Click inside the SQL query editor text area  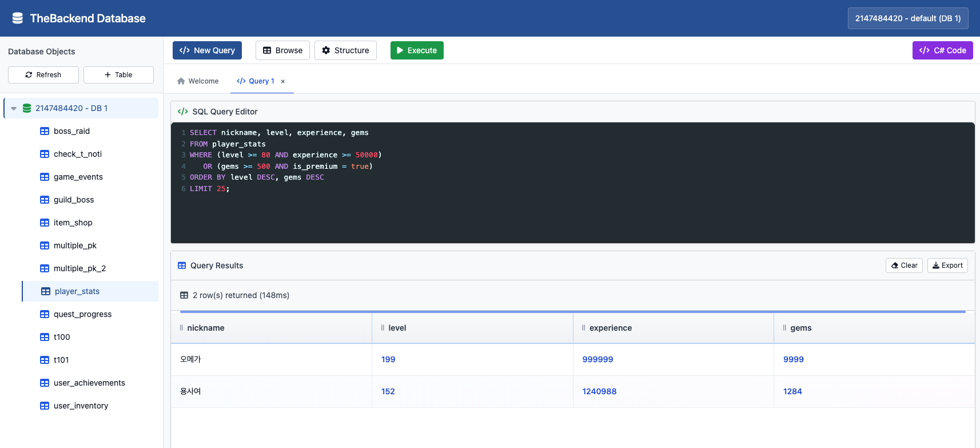572,212
